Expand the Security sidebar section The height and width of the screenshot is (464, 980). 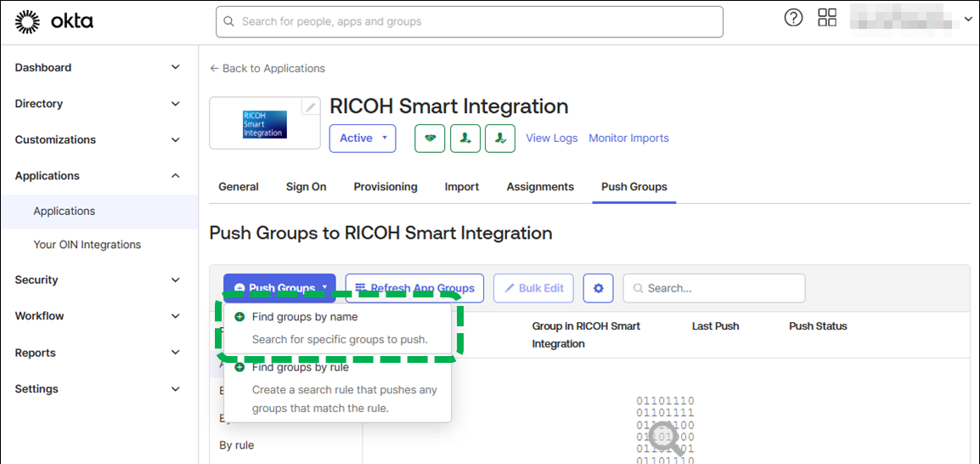tap(98, 280)
